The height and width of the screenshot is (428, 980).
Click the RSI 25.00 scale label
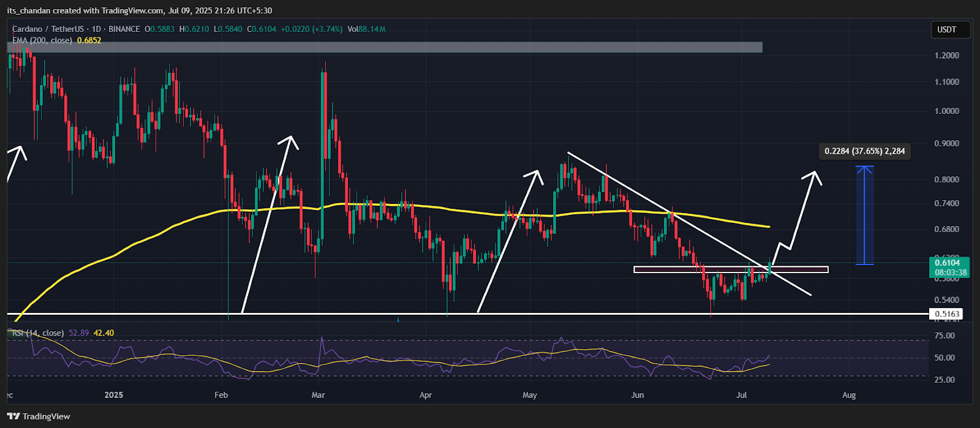(x=944, y=380)
